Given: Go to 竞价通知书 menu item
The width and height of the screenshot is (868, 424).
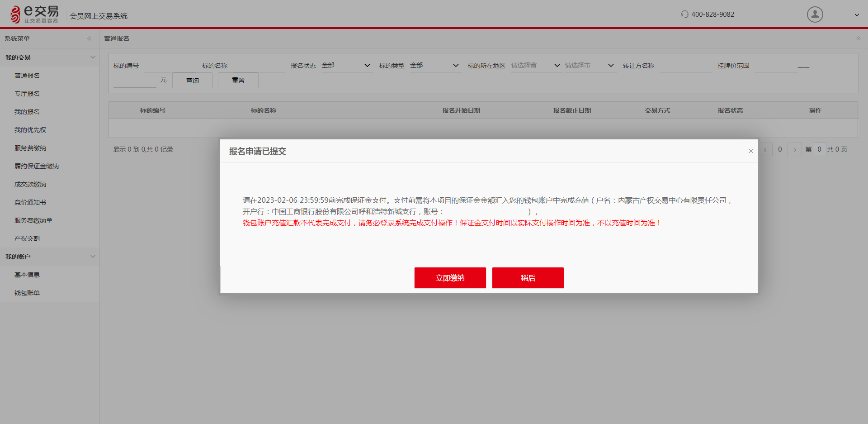Looking at the screenshot, I should 30,202.
